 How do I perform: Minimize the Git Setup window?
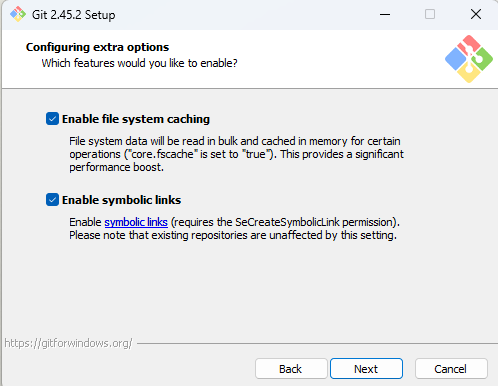(385, 14)
